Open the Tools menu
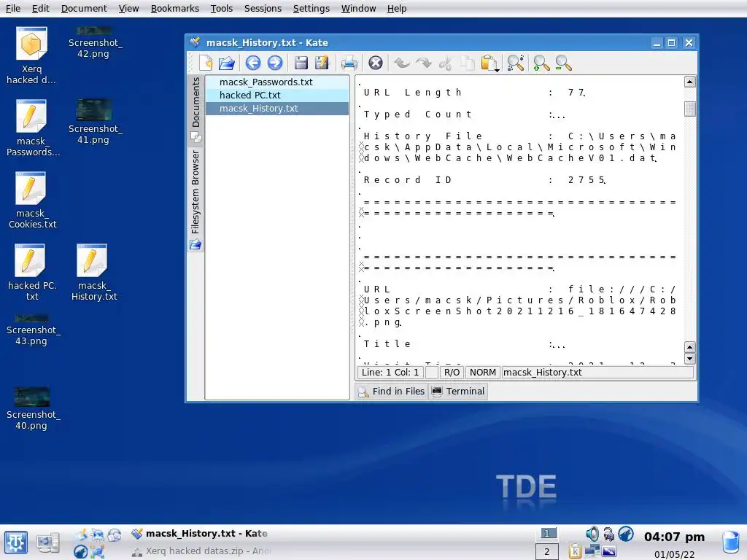The height and width of the screenshot is (560, 747). [x=222, y=9]
